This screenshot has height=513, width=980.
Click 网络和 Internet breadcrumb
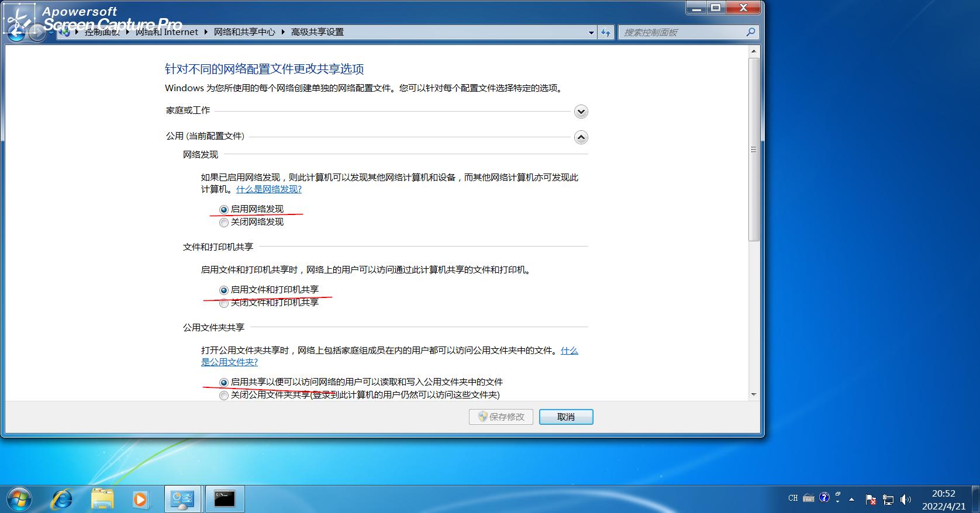pos(167,32)
